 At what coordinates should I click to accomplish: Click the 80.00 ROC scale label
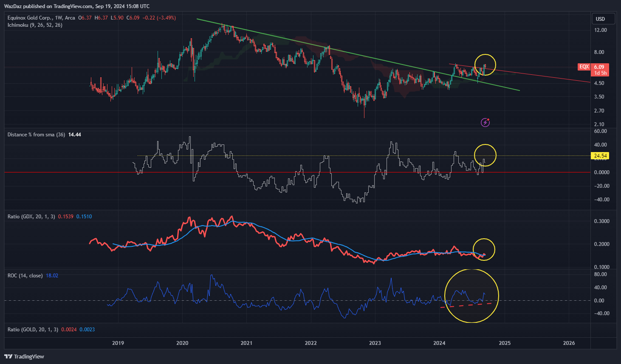[600, 274]
